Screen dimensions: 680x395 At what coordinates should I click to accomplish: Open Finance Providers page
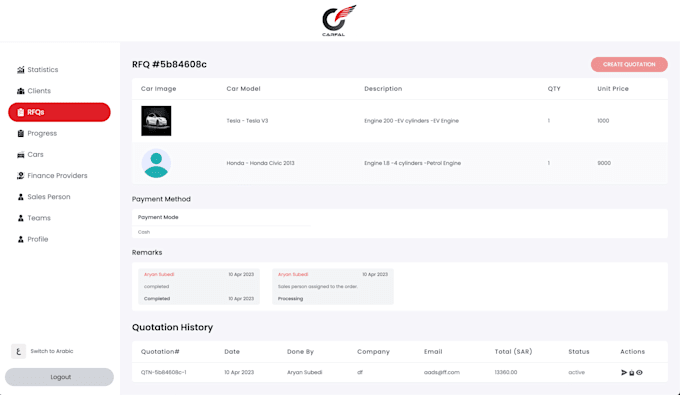point(57,176)
